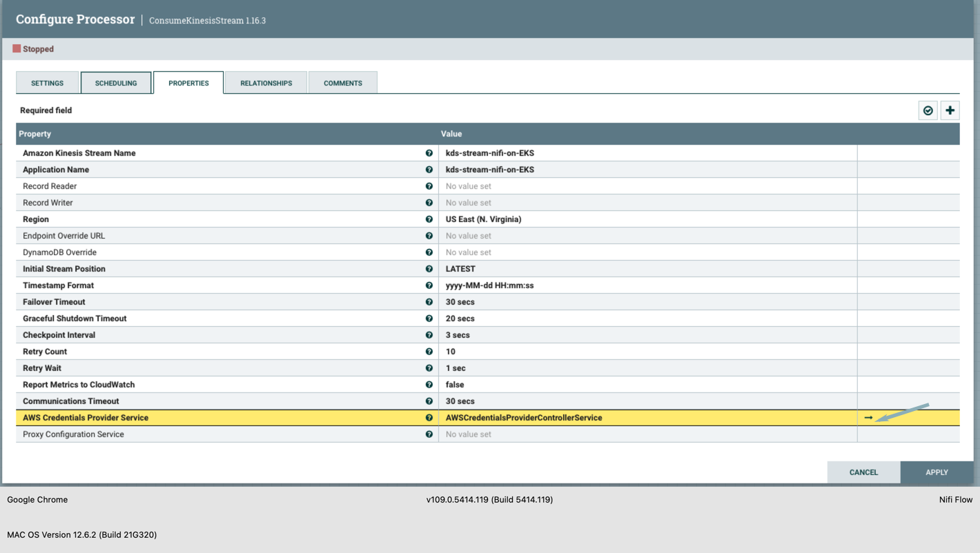Open help icon for Retry Wait
This screenshot has height=553, width=980.
coord(429,368)
